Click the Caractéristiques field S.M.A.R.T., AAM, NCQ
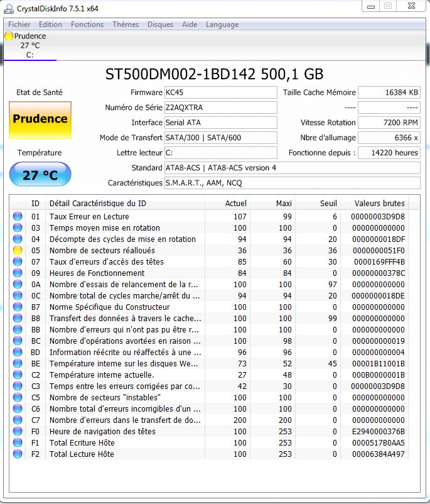Screen dimensions: 430x504 point(293,183)
